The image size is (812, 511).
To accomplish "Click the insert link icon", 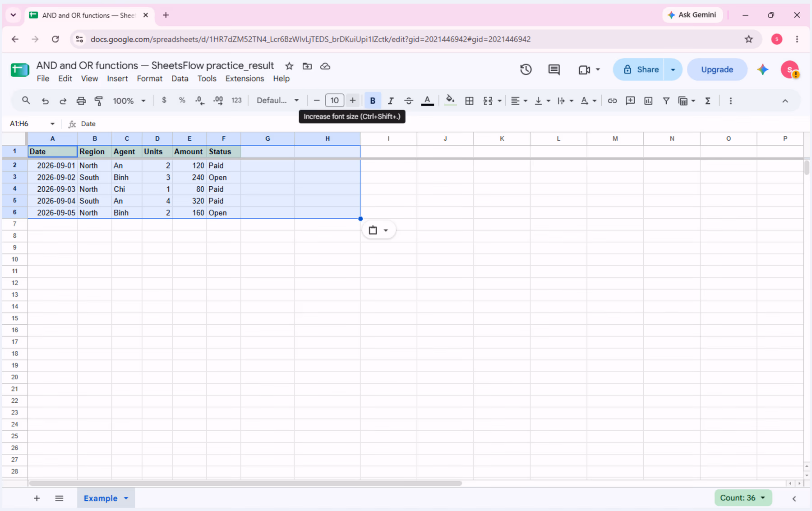I will tap(612, 101).
